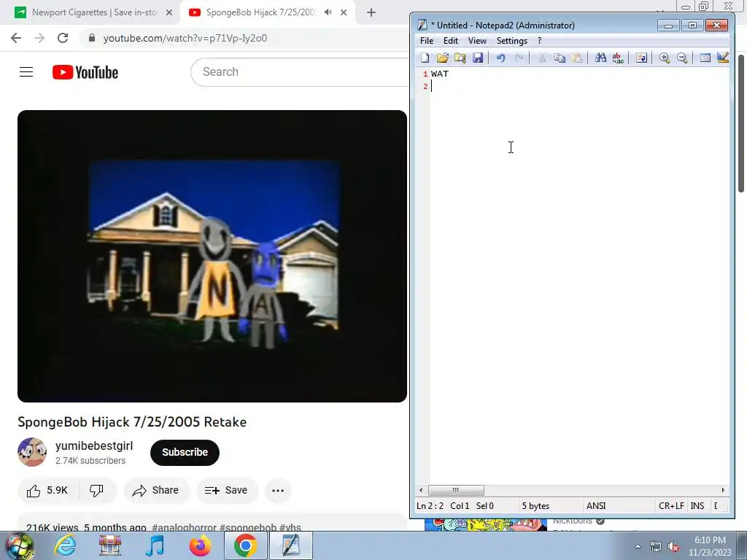Click the muted volume tray icon
The height and width of the screenshot is (560, 747).
[x=673, y=547]
